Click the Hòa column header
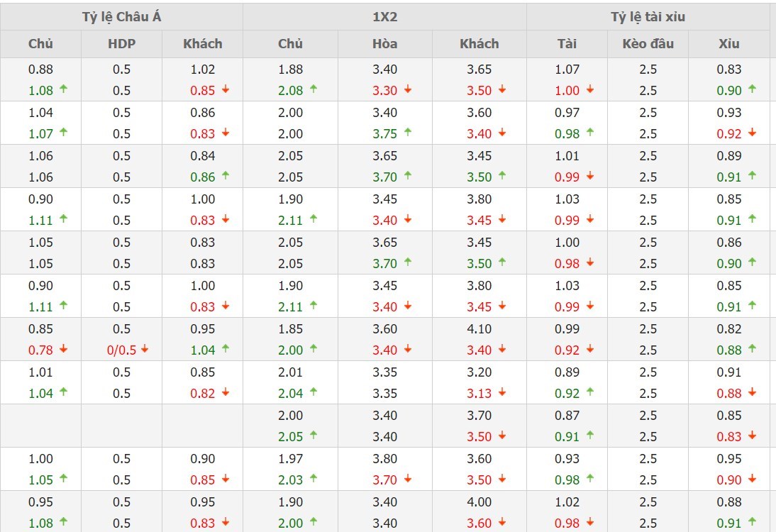 pos(384,43)
